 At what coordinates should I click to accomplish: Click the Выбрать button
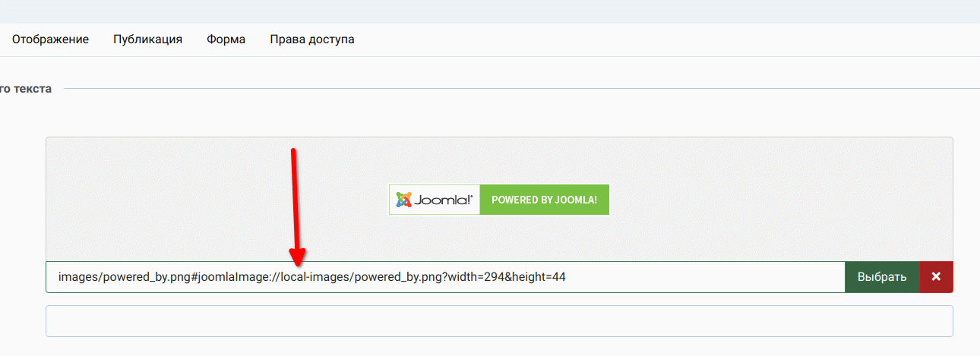point(882,277)
